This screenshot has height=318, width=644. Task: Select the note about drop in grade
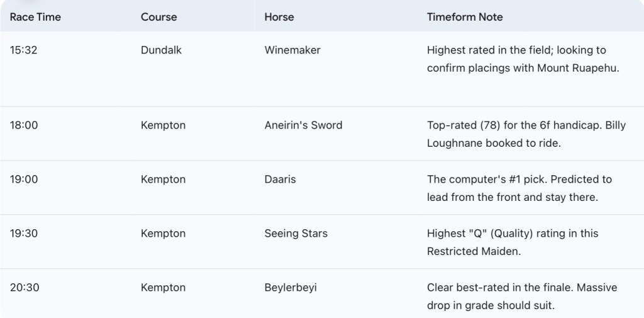click(522, 297)
